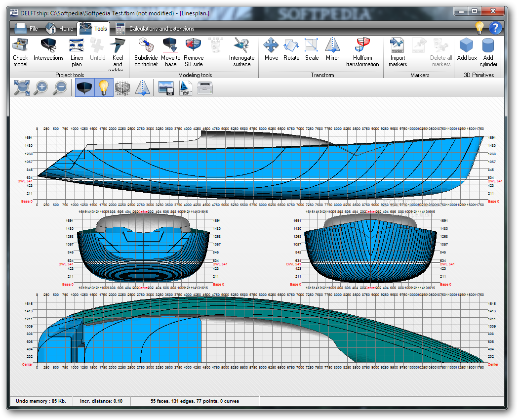Image resolution: width=518 pixels, height=420 pixels.
Task: Click Move to base tool
Action: click(x=170, y=53)
